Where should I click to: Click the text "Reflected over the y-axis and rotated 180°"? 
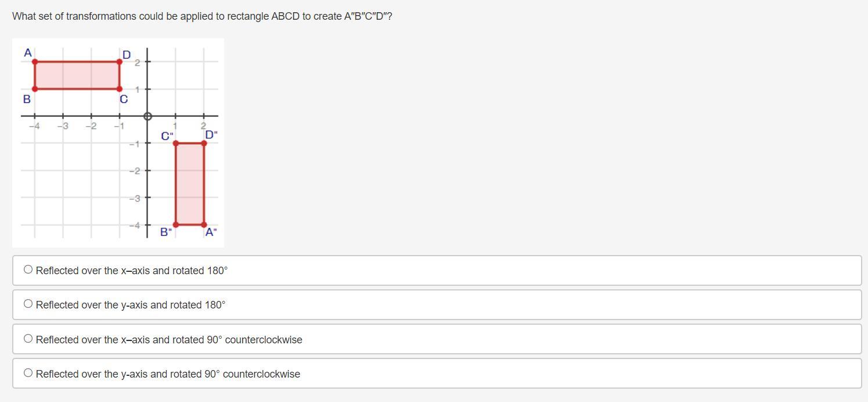click(131, 305)
